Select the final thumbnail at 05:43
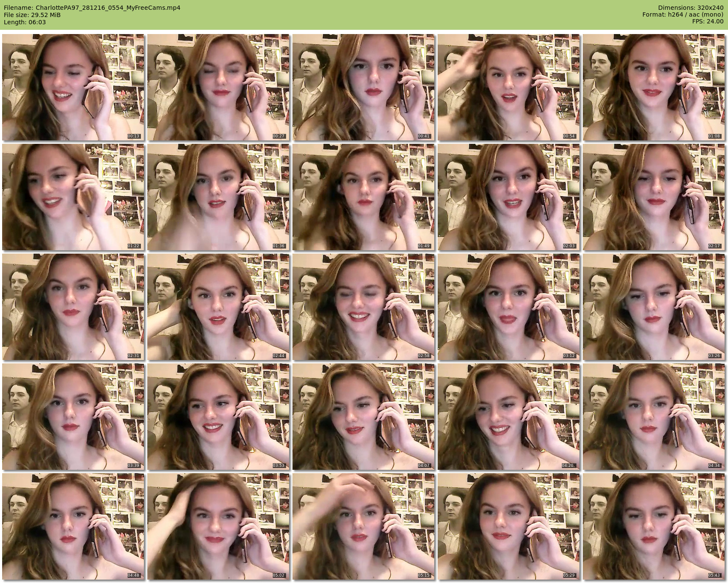728x583 pixels. (x=654, y=526)
